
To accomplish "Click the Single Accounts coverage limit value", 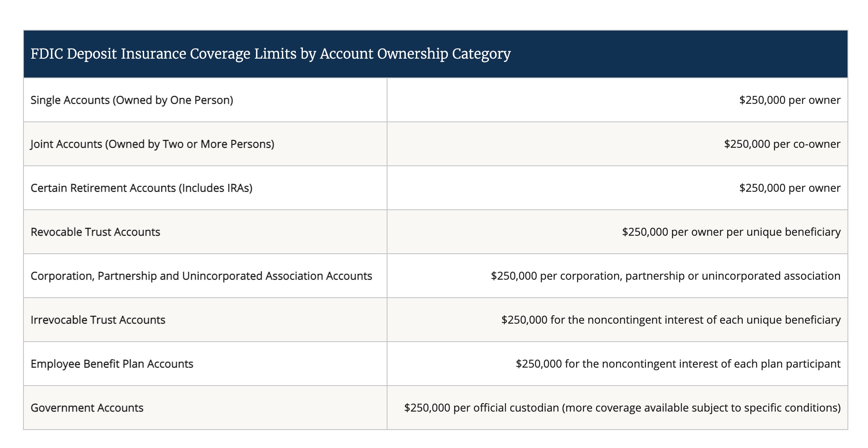I will pos(790,100).
